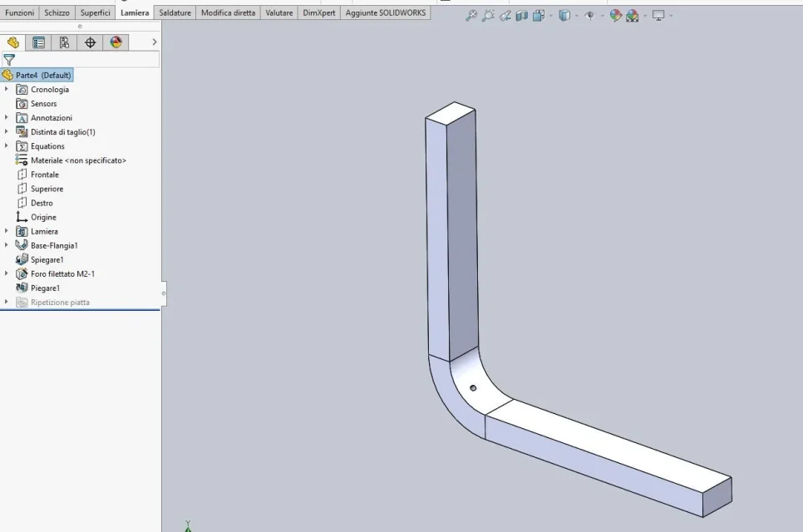Open the DimXpertManager crosshair tab icon
Screen dimensions: 803x532
(x=90, y=42)
